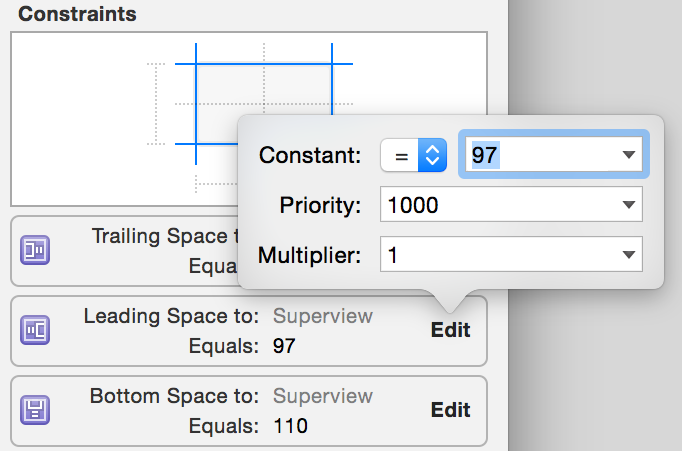Select the Leading Space Equals 97 value
682x451 pixels.
point(284,346)
